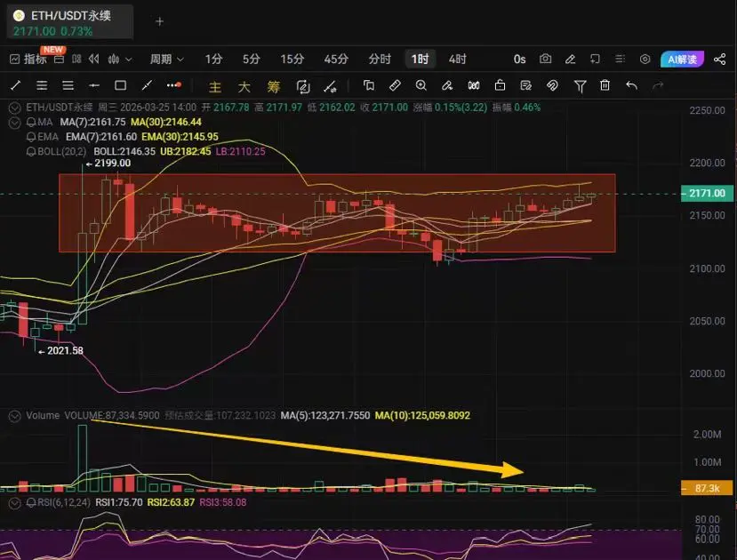Screen dimensions: 737x560
Task: Switch to the 45分 timeframe
Action: tap(336, 60)
